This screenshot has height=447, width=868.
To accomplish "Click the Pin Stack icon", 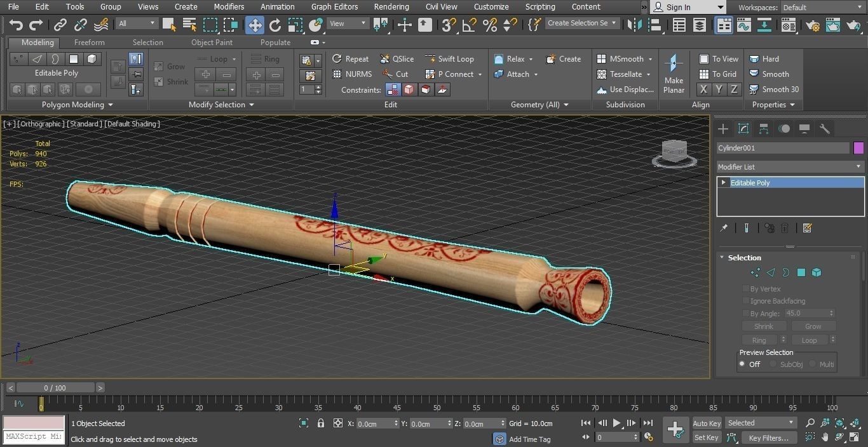I will coord(723,228).
